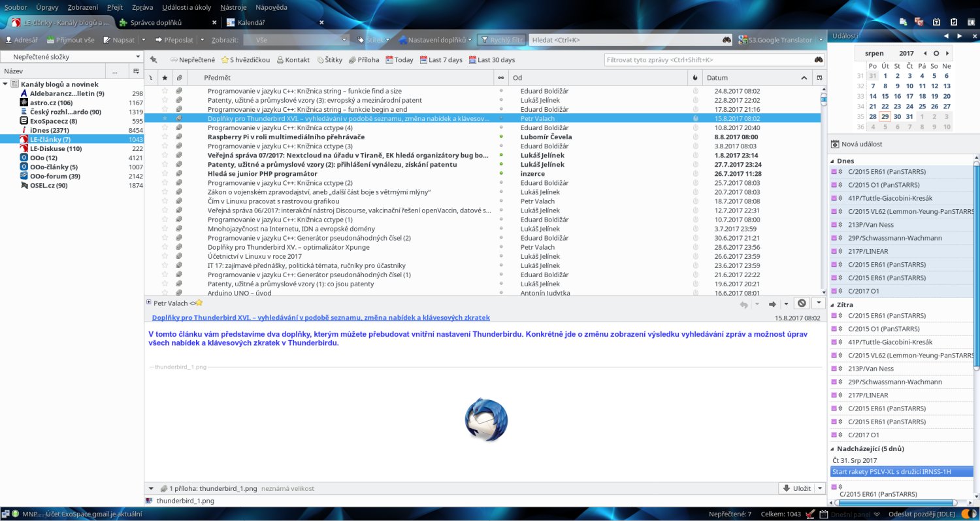Sort by junk status flame column

(x=695, y=78)
